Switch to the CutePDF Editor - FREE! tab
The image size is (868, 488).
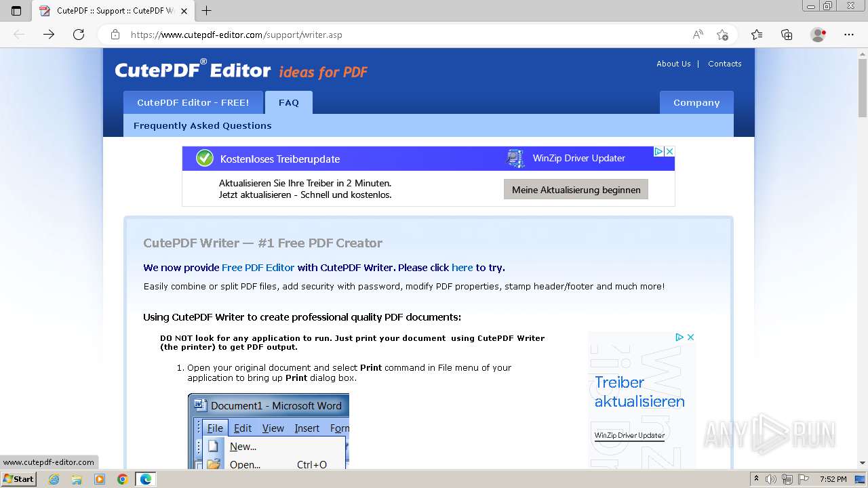click(x=193, y=102)
